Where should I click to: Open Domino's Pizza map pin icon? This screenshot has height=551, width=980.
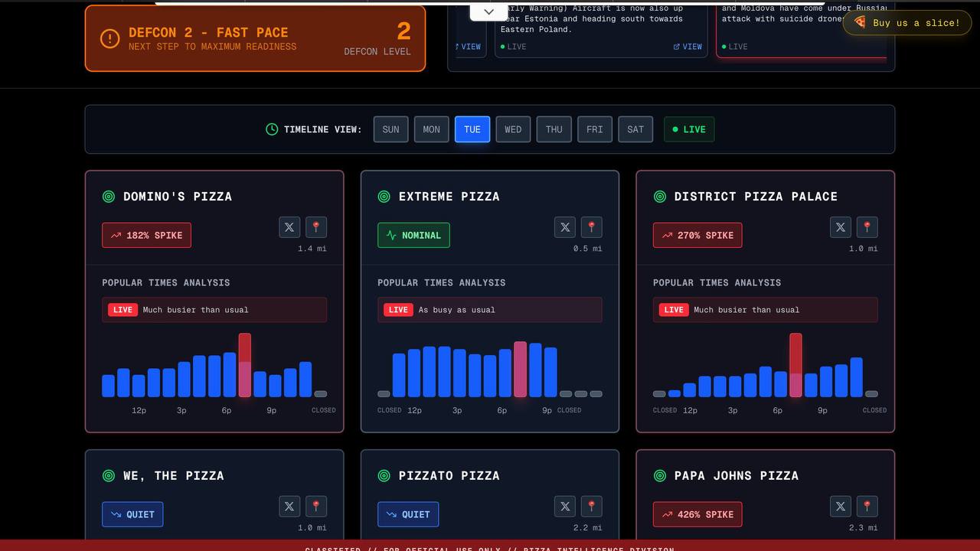click(316, 227)
